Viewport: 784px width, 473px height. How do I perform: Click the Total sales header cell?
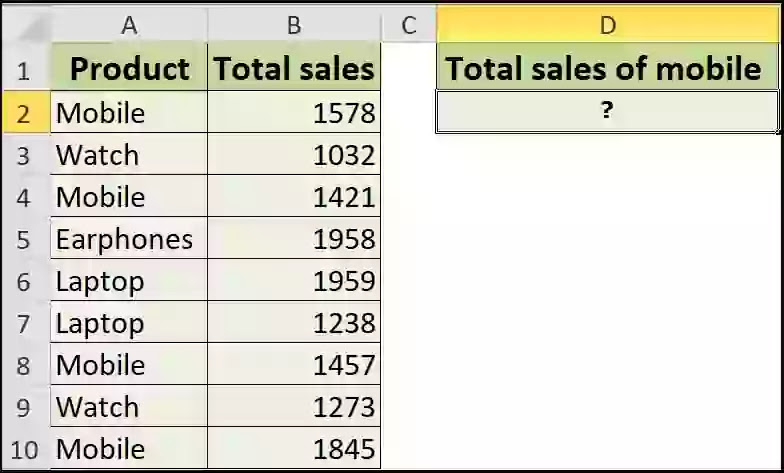point(294,67)
